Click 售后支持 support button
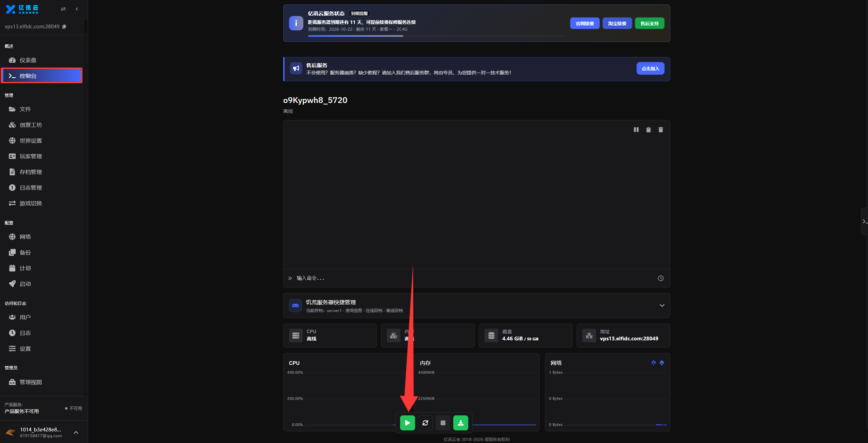868x443 pixels. coord(649,24)
